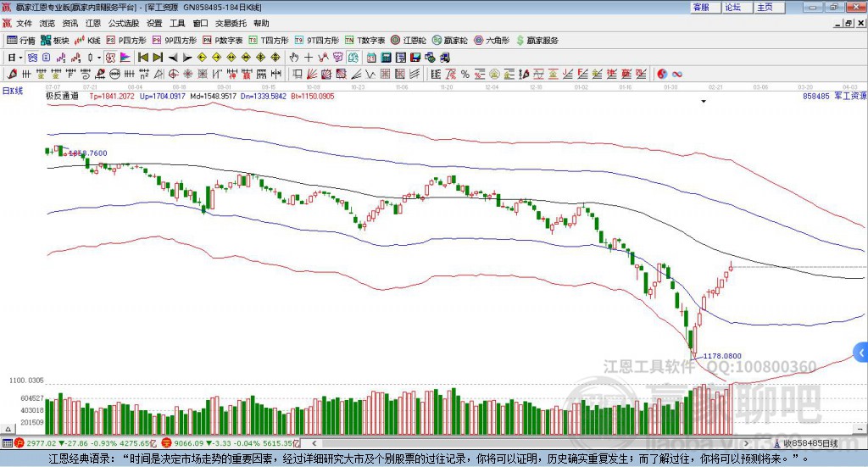Open the 帮助 menu
868x467 pixels.
[x=261, y=23]
